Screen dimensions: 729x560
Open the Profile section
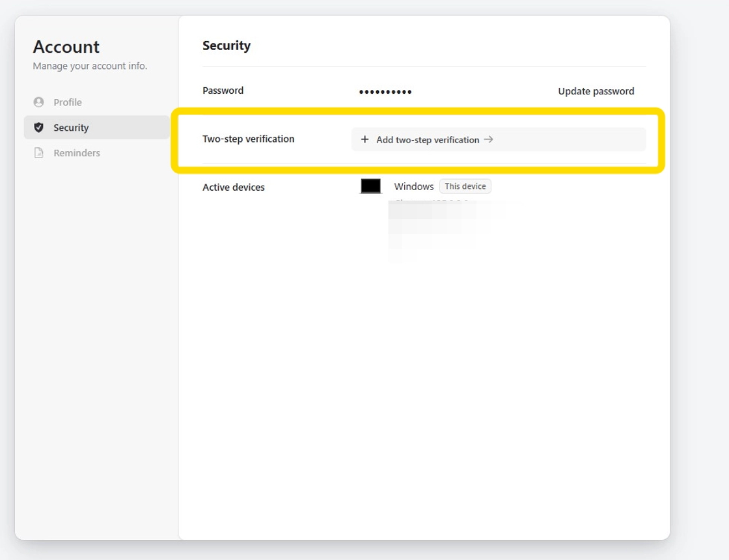point(68,102)
